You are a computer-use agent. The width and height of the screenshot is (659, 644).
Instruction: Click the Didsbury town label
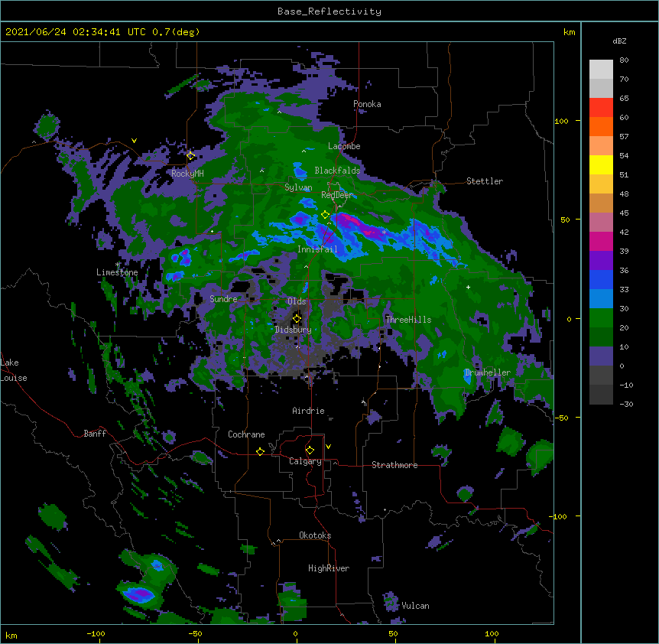point(293,330)
